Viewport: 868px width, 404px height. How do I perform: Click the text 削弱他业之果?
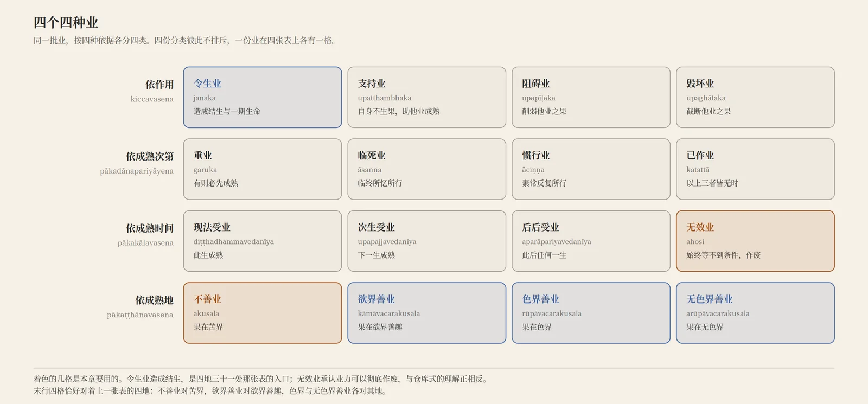[x=544, y=111]
